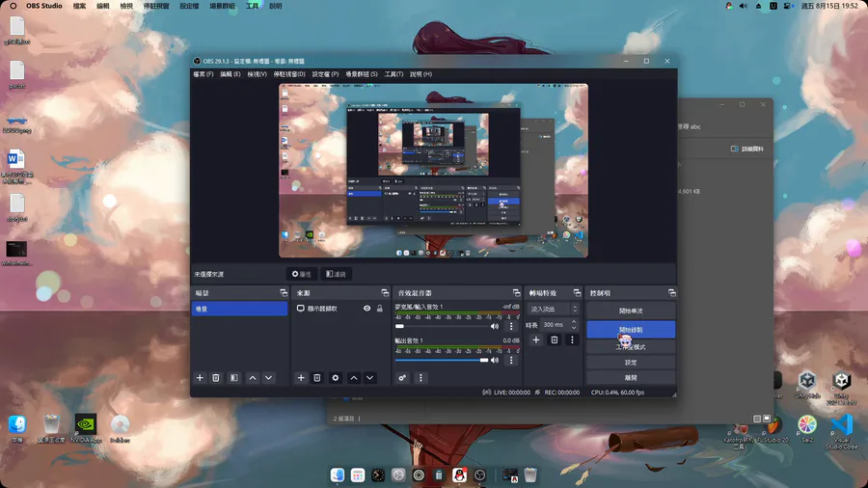Toggle lock on the display capture source
Viewport: 868px width, 488px height.
380,309
